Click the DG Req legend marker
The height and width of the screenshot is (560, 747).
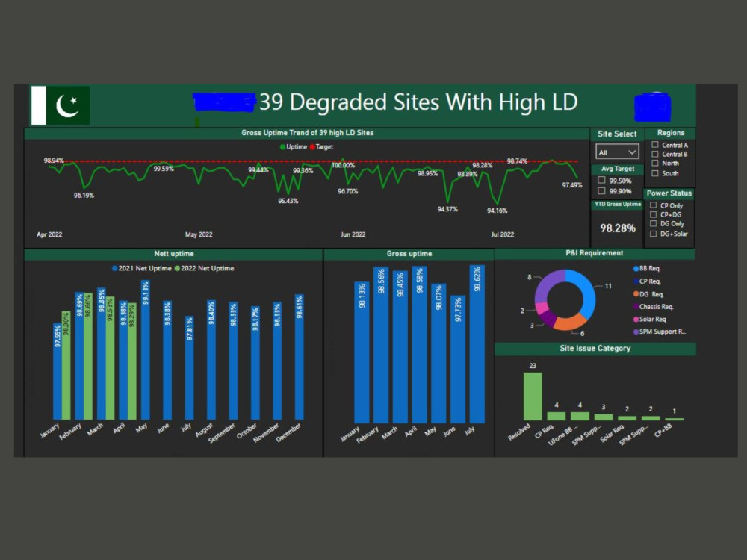click(636, 294)
